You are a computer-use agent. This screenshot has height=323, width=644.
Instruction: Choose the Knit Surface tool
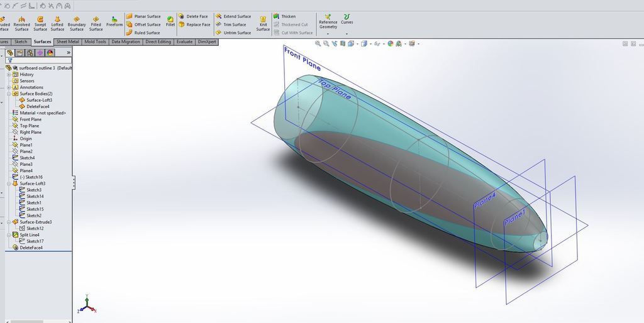(263, 25)
